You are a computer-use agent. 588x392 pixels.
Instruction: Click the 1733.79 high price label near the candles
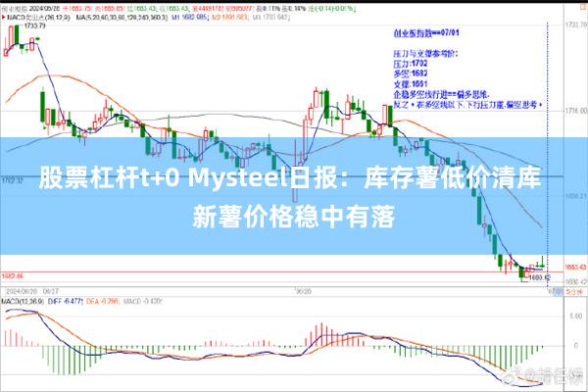tap(34, 25)
